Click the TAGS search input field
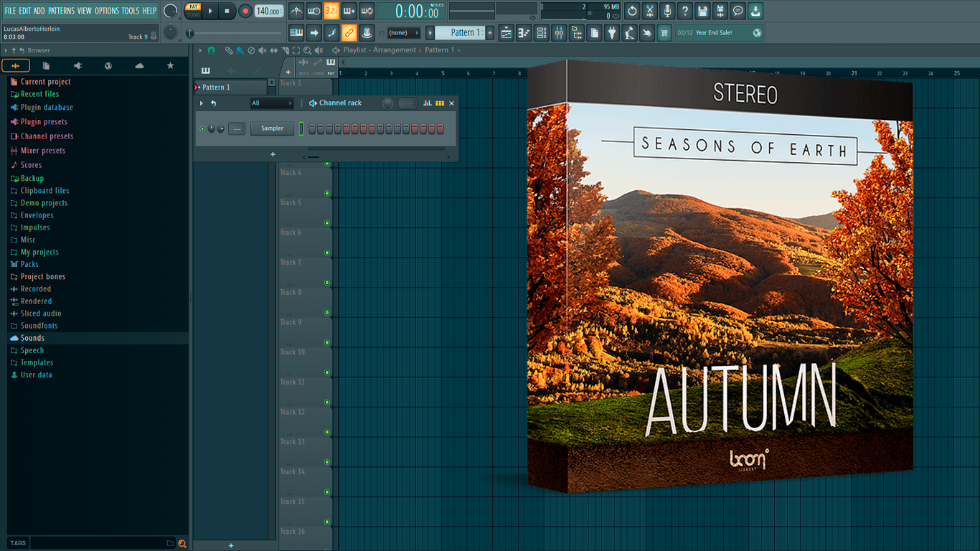Viewport: 980px width, 551px height. pyautogui.click(x=102, y=543)
